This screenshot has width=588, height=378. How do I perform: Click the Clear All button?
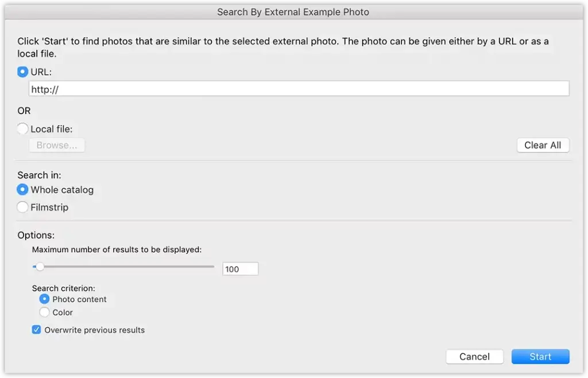pos(543,145)
